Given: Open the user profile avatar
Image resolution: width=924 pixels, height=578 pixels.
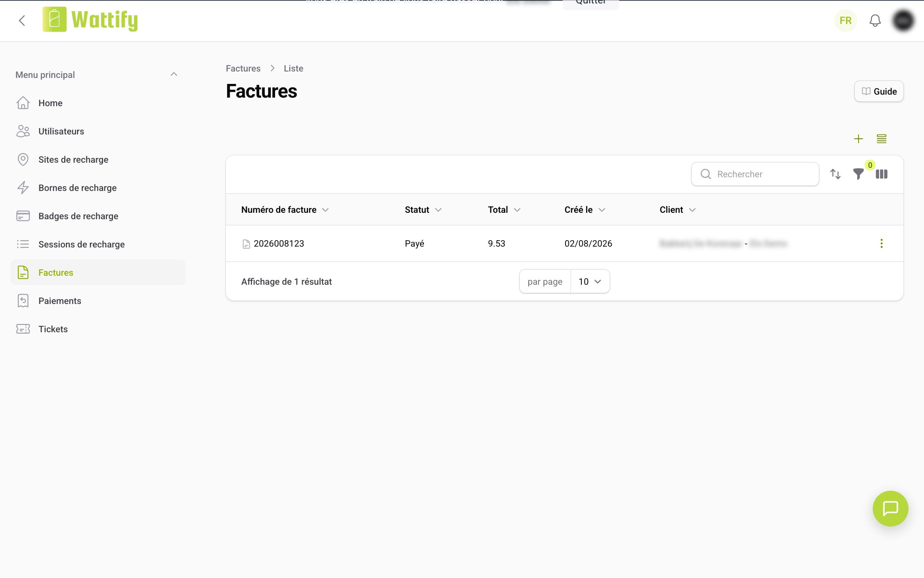Looking at the screenshot, I should 903,21.
